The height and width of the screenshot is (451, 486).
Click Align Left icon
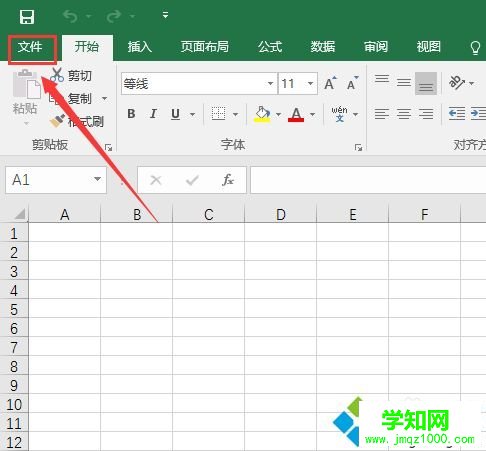(382, 114)
